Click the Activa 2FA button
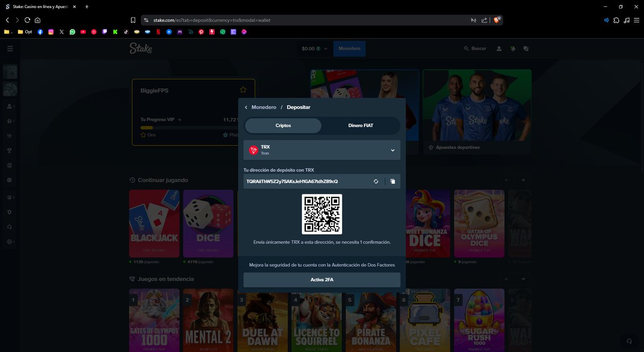 click(322, 280)
